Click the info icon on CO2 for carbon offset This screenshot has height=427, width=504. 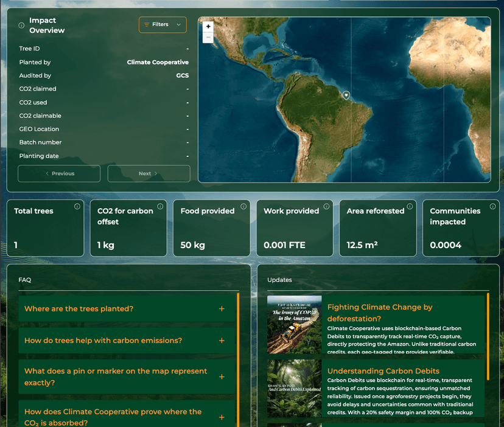coord(160,206)
